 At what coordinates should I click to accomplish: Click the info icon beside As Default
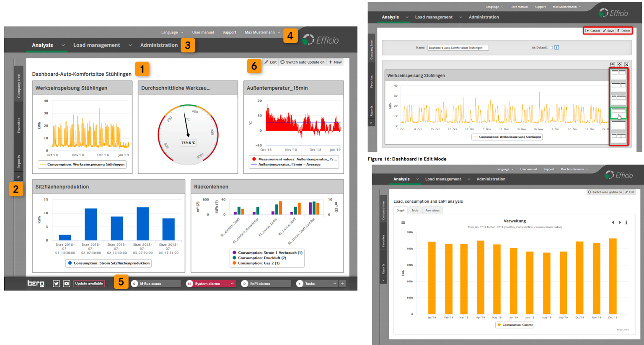pos(556,48)
